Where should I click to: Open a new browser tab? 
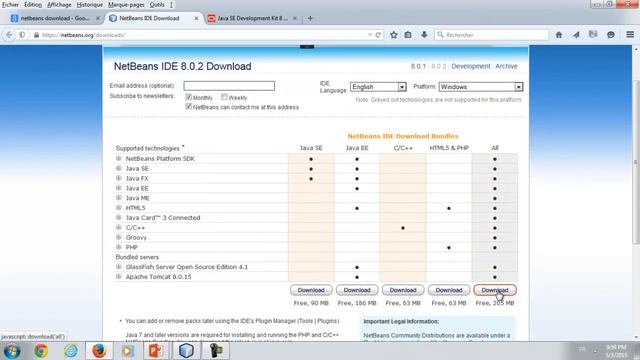tap(310, 18)
